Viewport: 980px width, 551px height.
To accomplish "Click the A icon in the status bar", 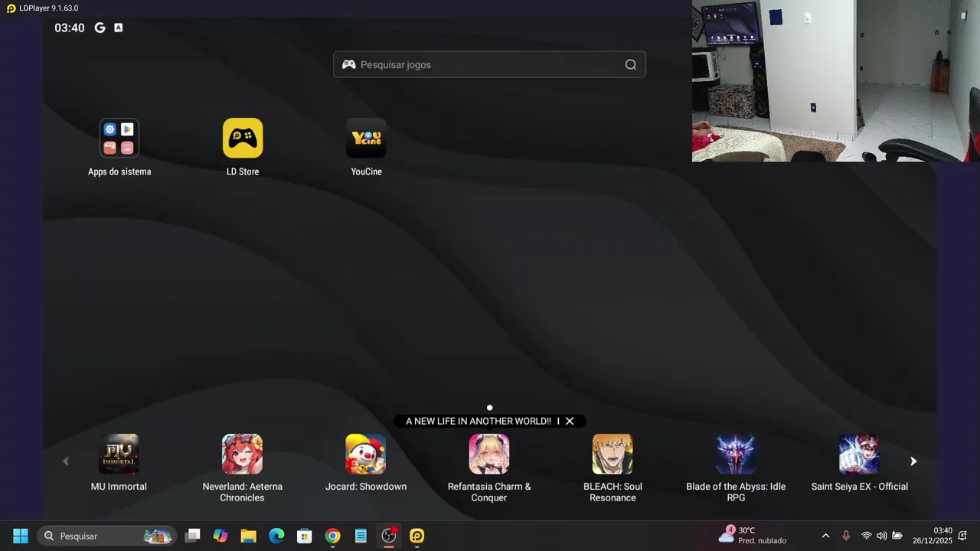I will tap(118, 28).
